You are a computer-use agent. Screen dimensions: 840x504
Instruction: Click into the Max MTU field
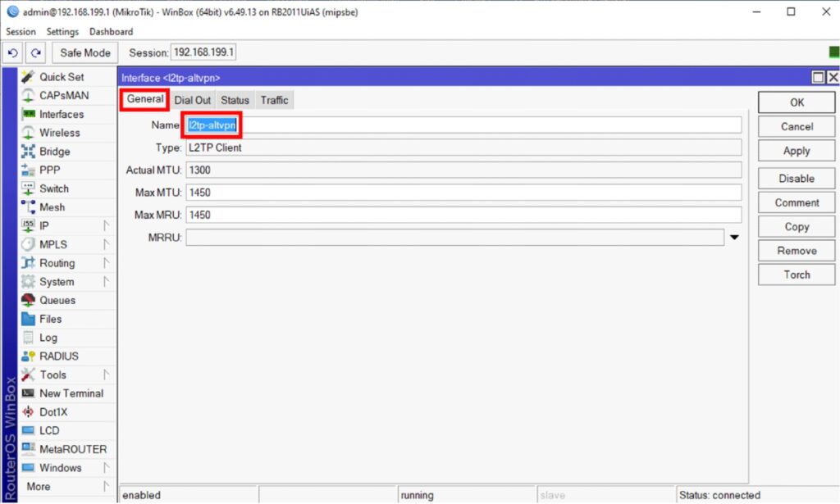(x=463, y=193)
